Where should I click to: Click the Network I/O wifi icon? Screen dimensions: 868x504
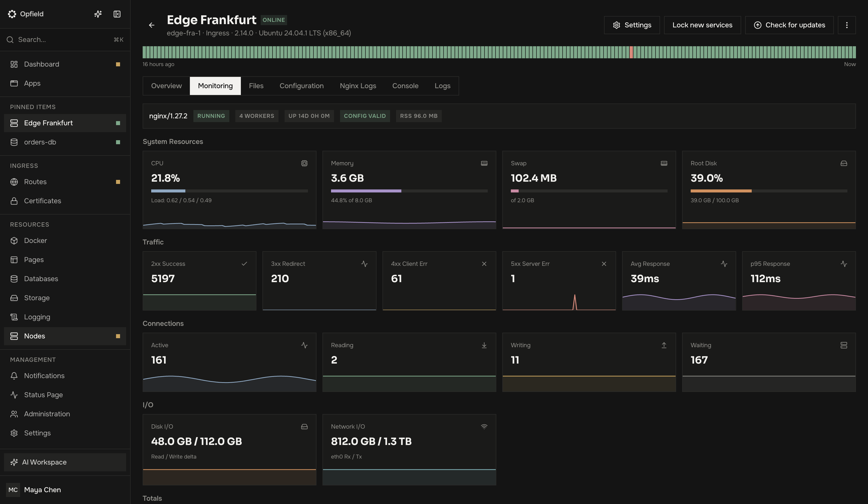click(484, 426)
